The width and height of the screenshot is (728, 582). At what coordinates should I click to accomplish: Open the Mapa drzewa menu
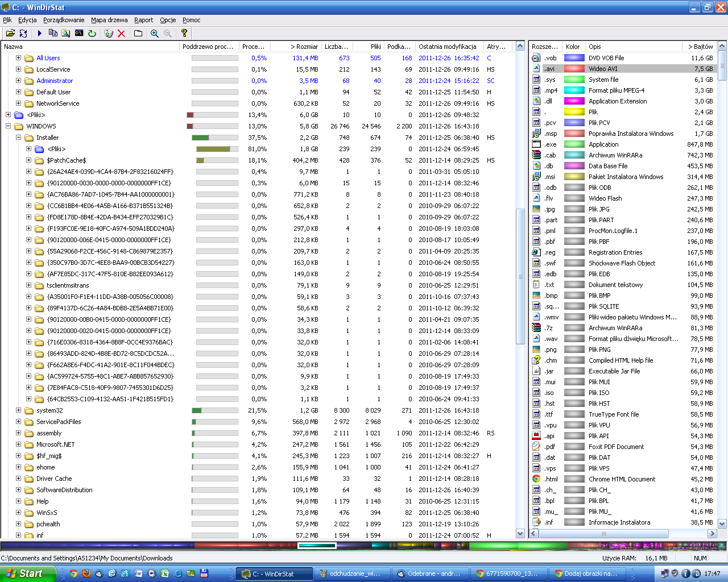tap(109, 20)
